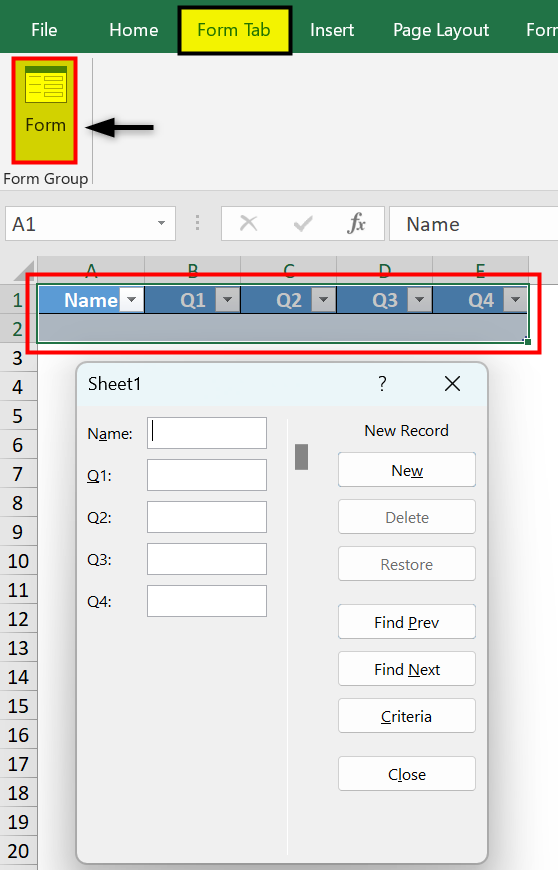Click the Q1 input field in form
The height and width of the screenshot is (870, 558).
[207, 475]
